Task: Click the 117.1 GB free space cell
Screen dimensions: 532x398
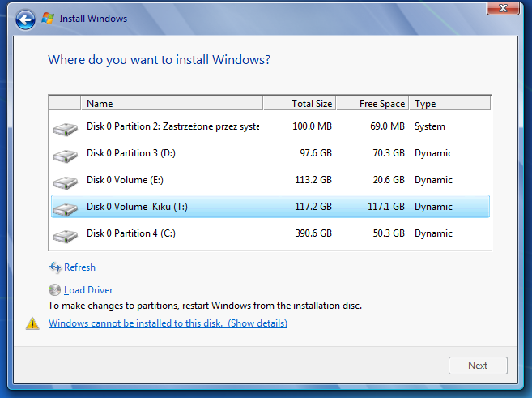Action: pyautogui.click(x=386, y=207)
